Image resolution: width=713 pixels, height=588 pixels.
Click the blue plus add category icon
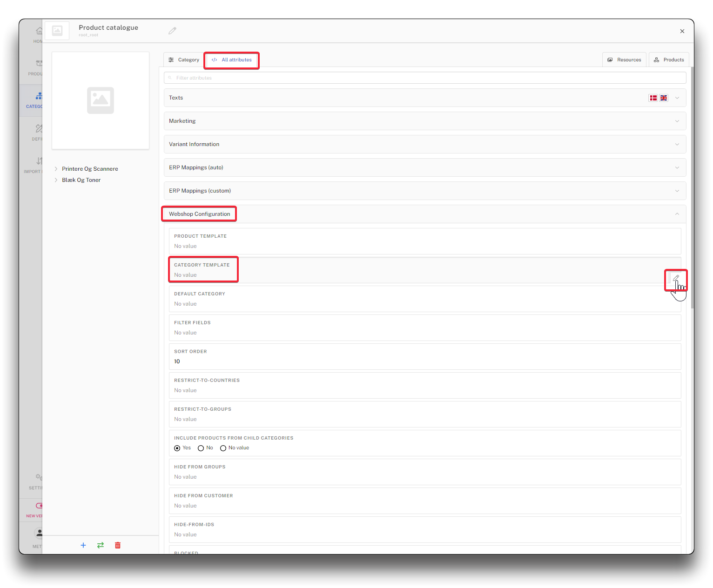[83, 545]
